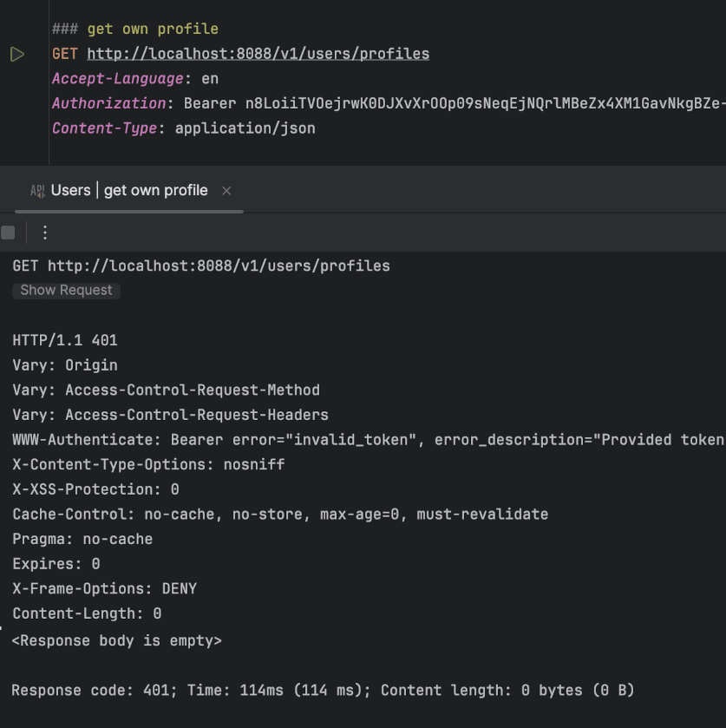Click the Cache-Control response header
This screenshot has width=726, height=728.
[280, 515]
